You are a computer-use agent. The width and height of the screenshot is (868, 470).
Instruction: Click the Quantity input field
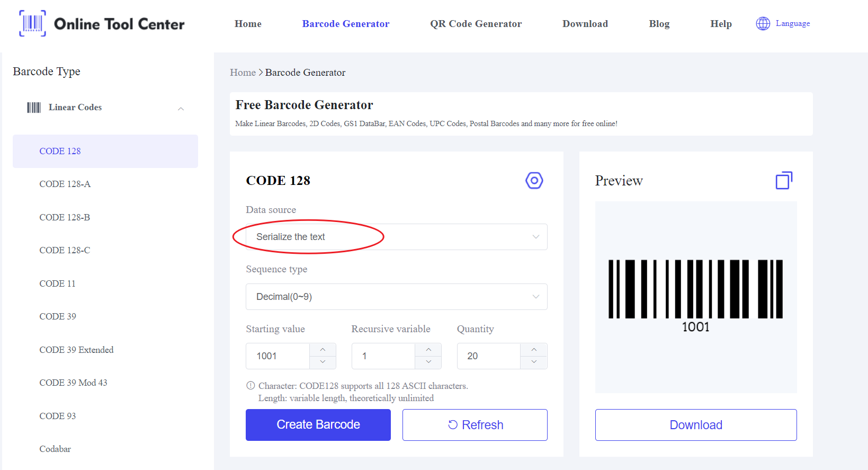489,356
